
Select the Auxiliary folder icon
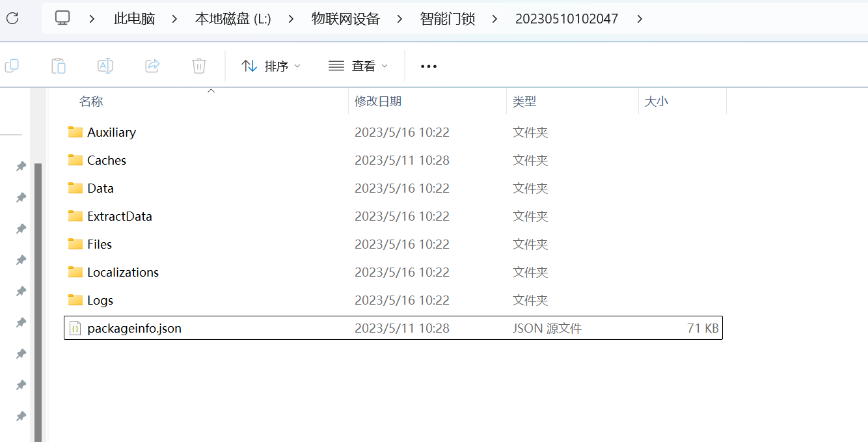[75, 132]
